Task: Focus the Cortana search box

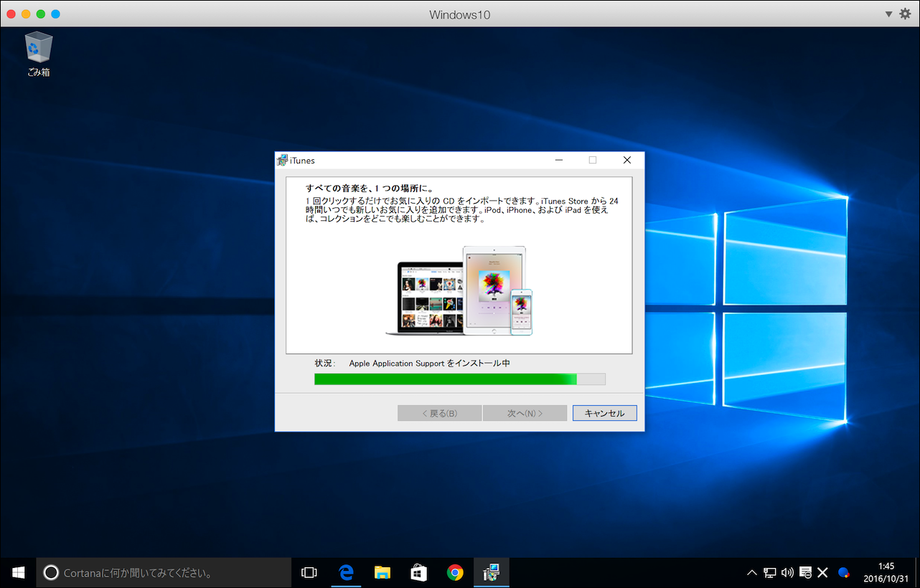Action: pyautogui.click(x=164, y=573)
